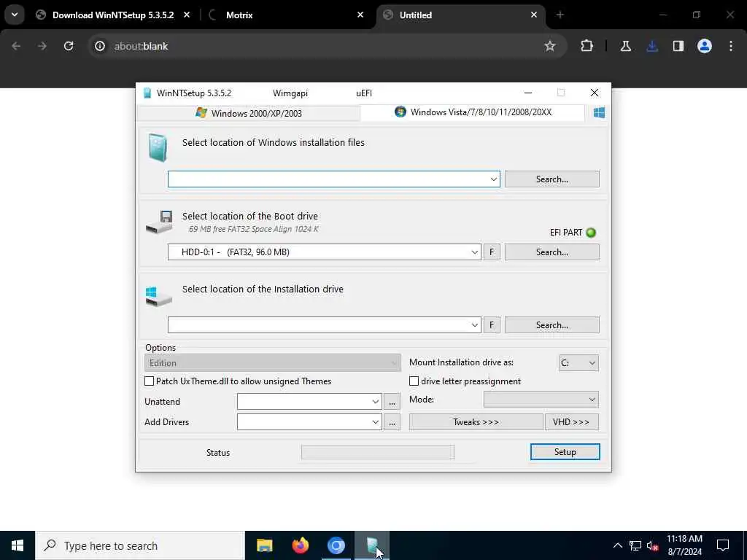Open the notification center icon
The width and height of the screenshot is (747, 560).
point(723,545)
